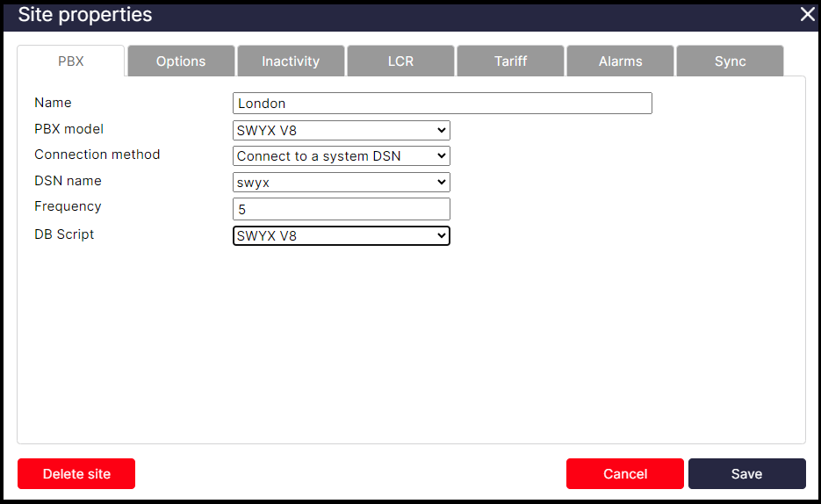Viewport: 821px width, 504px height.
Task: Cancel the site properties changes
Action: [x=624, y=473]
